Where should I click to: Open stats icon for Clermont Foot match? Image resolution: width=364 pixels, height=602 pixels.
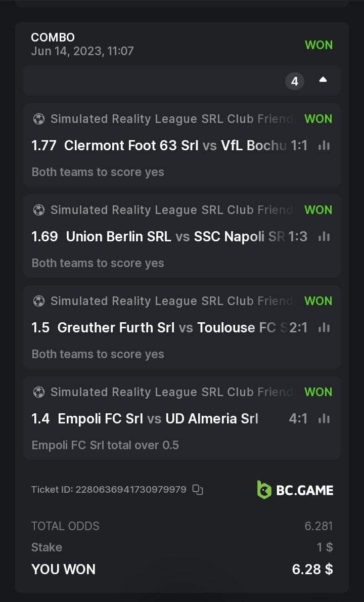[324, 146]
